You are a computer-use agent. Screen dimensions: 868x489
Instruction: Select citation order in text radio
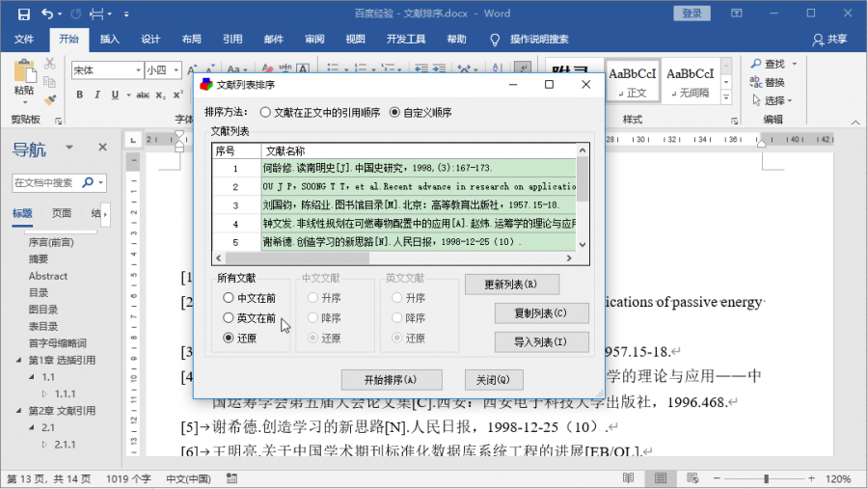265,113
